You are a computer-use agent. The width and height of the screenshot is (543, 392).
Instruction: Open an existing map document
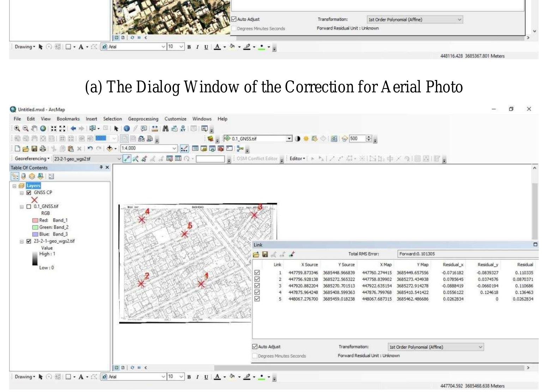pos(25,149)
